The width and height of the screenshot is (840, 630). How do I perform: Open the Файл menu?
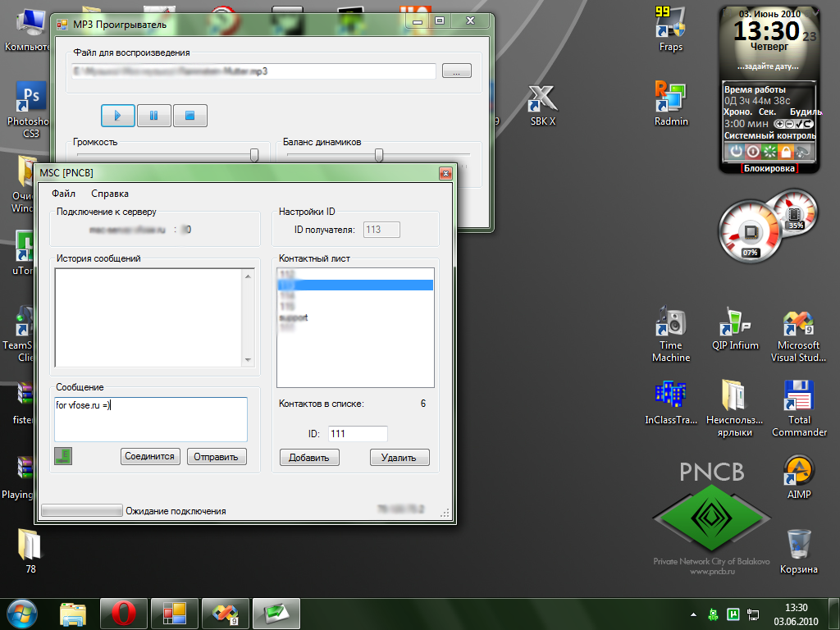pyautogui.click(x=63, y=194)
